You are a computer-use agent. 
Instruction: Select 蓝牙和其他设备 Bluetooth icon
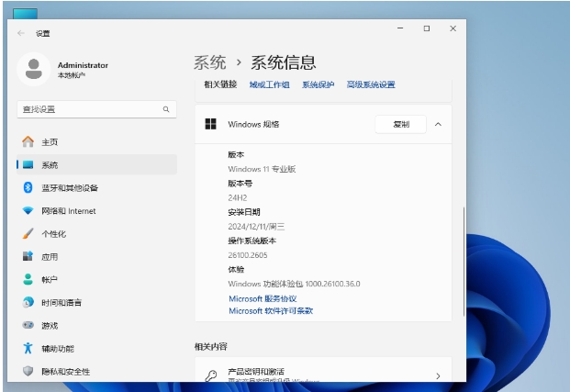click(28, 187)
